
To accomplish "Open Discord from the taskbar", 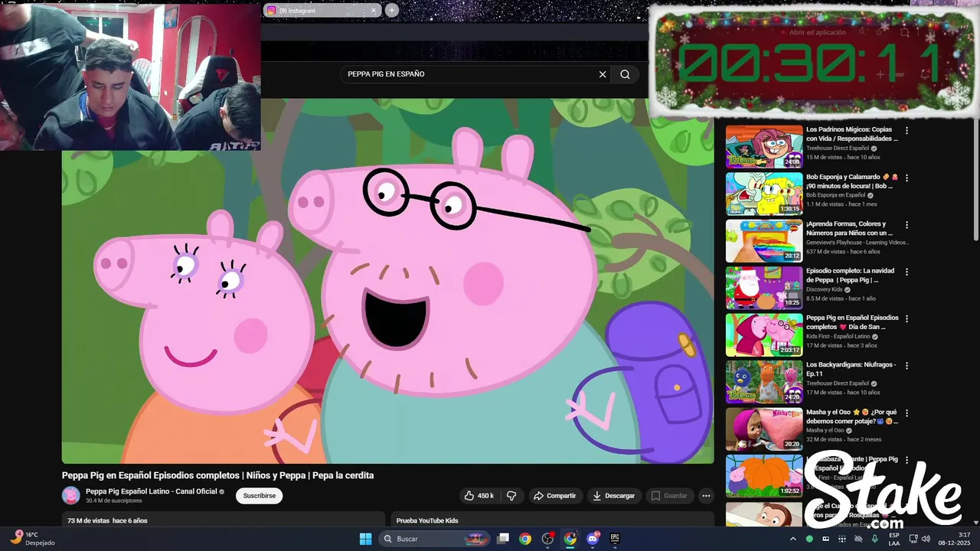I will tap(593, 539).
